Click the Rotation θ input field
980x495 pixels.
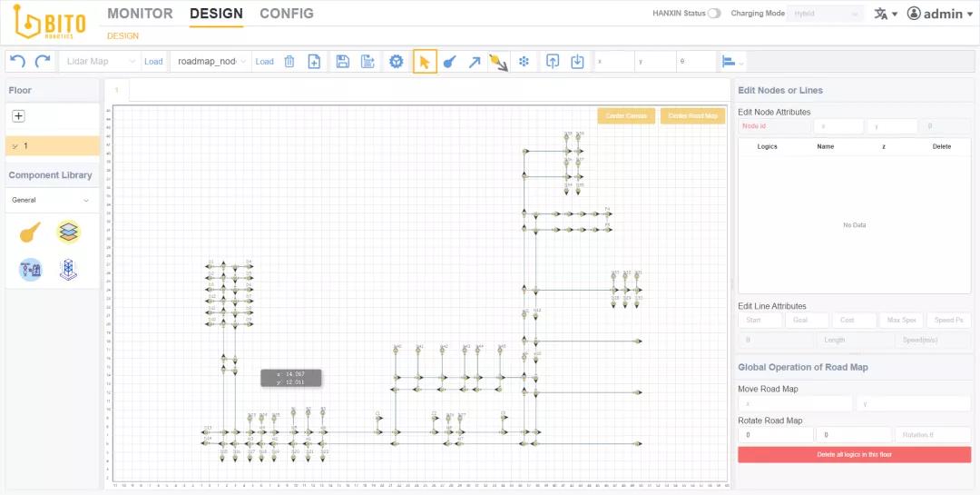932,435
